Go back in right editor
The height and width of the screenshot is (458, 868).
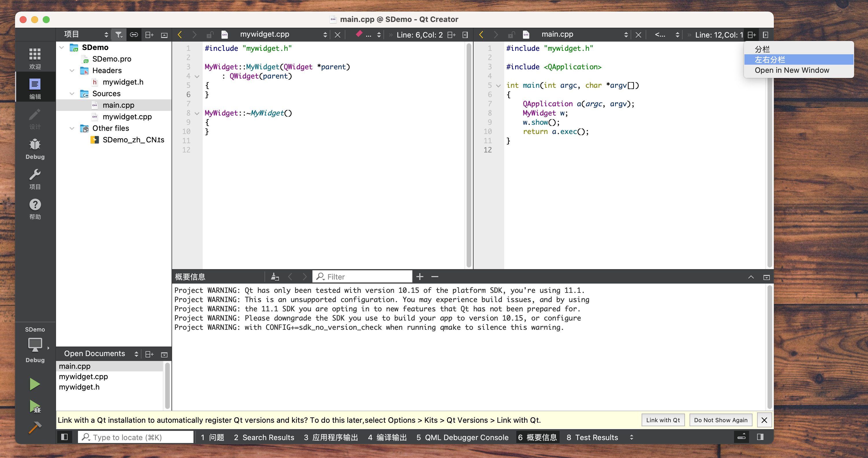tap(481, 35)
